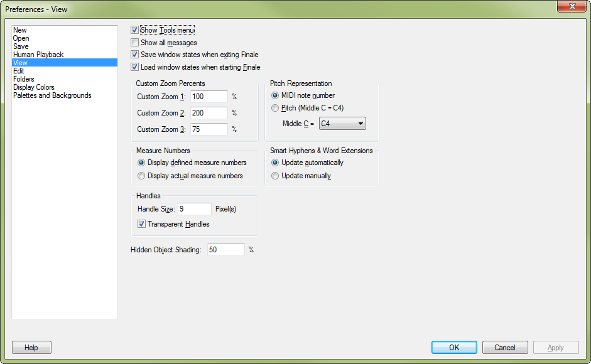Select "MIDI note number" option
591x364 pixels.
[274, 95]
